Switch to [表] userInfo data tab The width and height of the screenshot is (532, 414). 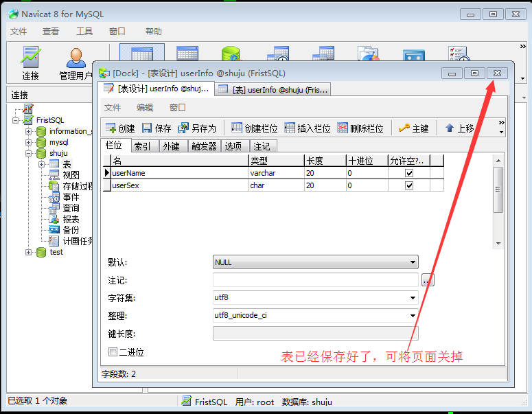[x=273, y=90]
